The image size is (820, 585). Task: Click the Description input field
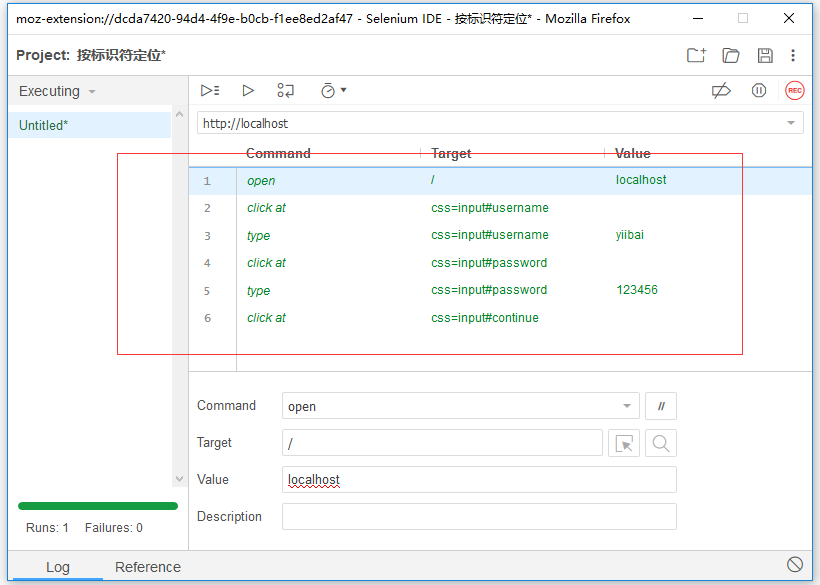pyautogui.click(x=479, y=517)
